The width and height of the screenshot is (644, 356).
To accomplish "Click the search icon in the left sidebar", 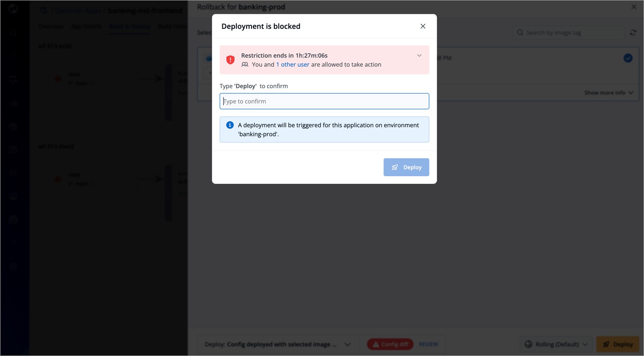I will (13, 33).
